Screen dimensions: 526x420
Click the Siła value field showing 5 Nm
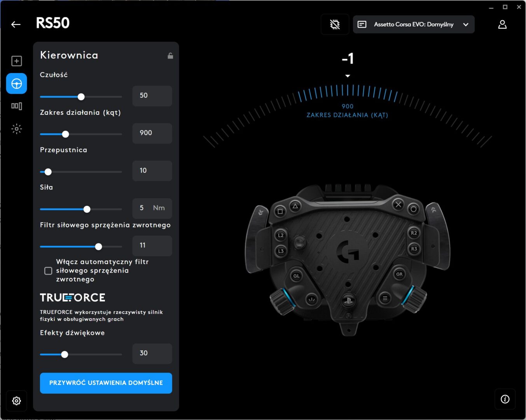coord(152,208)
